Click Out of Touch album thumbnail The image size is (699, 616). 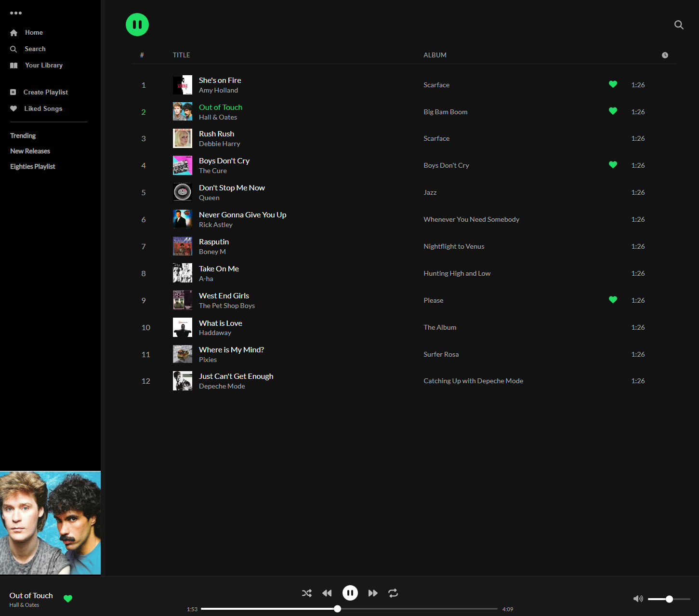point(183,111)
